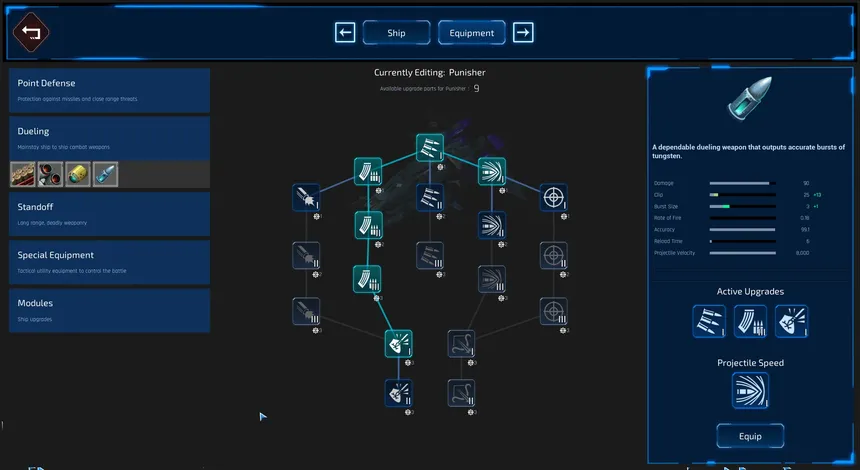
Task: Select the Burst Size tier III node
Action: pos(430,256)
